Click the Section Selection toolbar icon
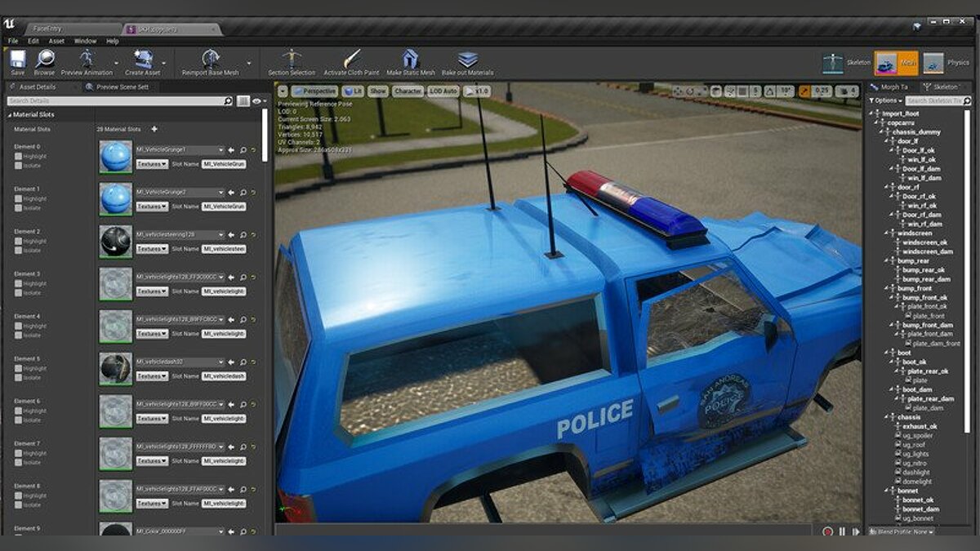Viewport: 980px width, 551px height. point(291,60)
